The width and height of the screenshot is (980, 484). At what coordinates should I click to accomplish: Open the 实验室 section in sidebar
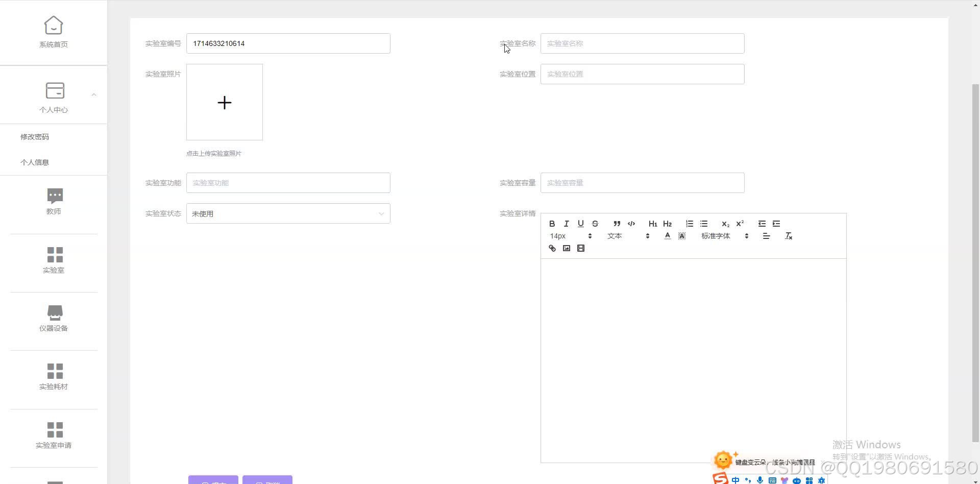tap(54, 260)
